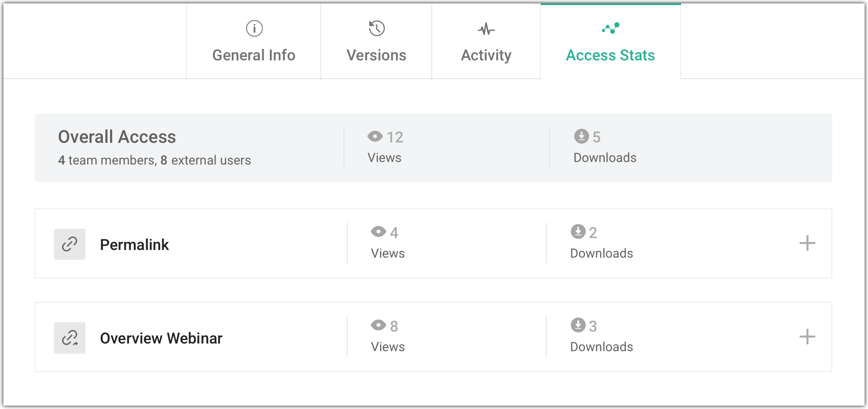Open the Versions tab
Image resolution: width=868 pixels, height=409 pixels.
376,55
